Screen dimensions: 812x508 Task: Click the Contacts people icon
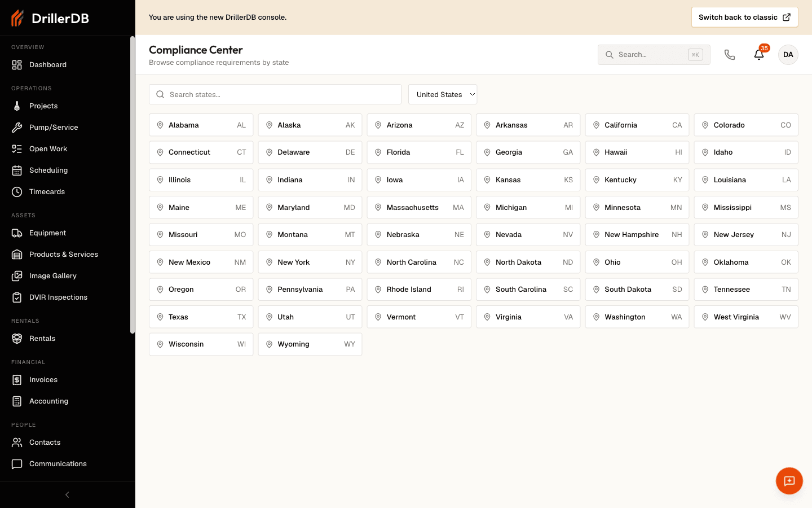click(17, 443)
